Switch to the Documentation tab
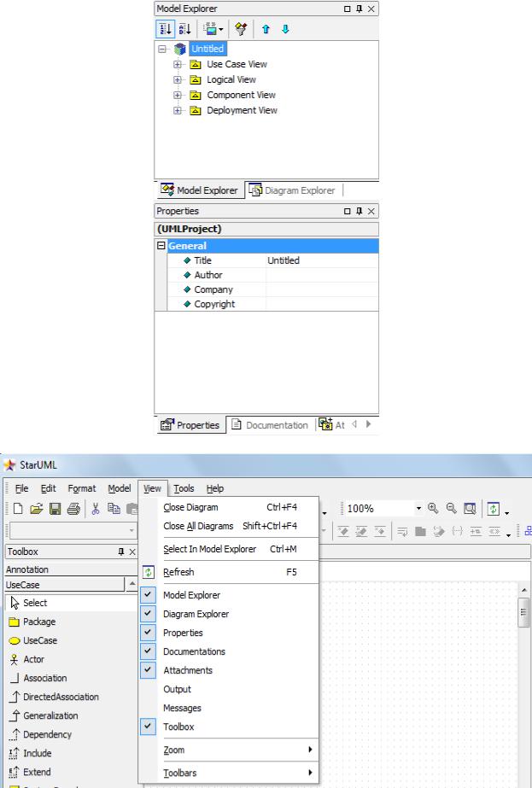The height and width of the screenshot is (788, 532). pyautogui.click(x=270, y=425)
